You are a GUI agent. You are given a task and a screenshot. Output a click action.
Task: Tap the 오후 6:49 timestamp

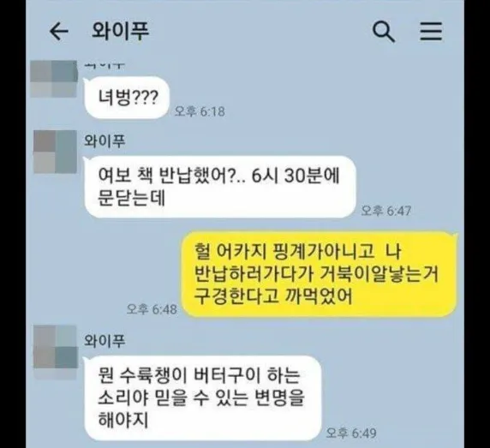click(351, 433)
